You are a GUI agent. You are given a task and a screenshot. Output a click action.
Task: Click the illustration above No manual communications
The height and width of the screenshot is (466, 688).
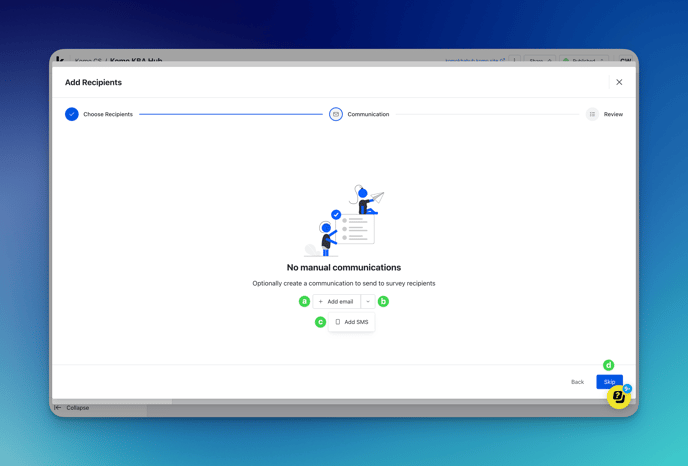[344, 220]
